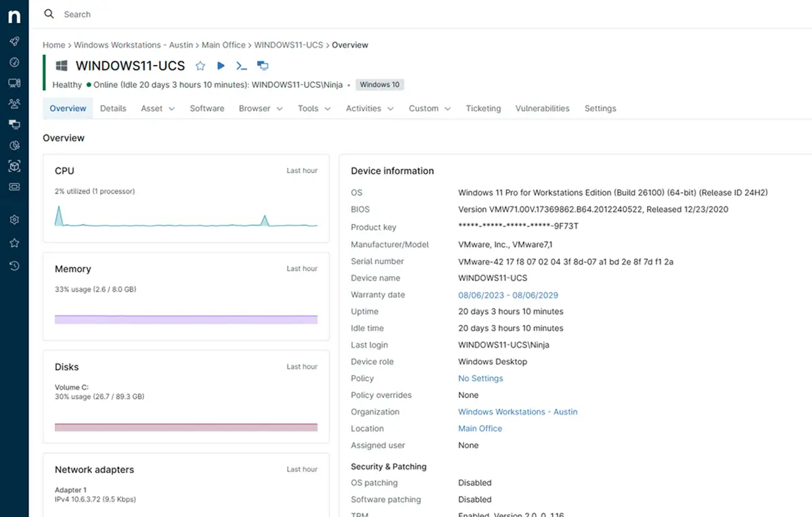Click the Disks Volume C usage bar

click(x=186, y=427)
